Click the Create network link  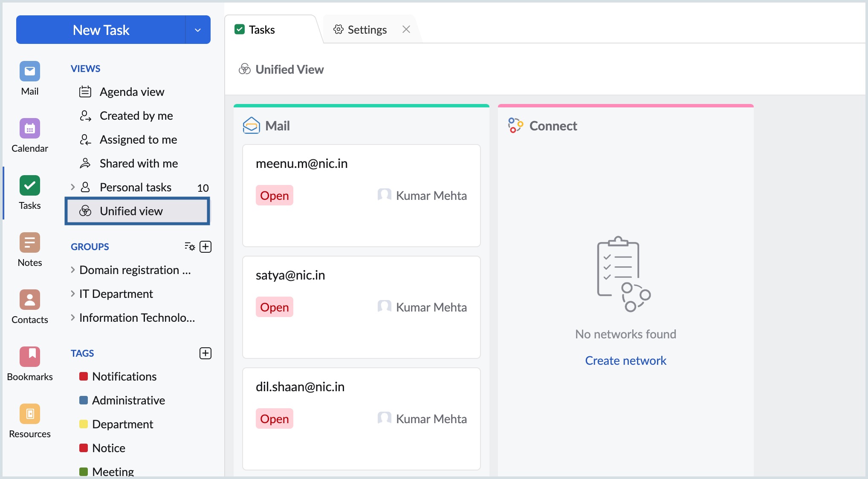tap(625, 361)
